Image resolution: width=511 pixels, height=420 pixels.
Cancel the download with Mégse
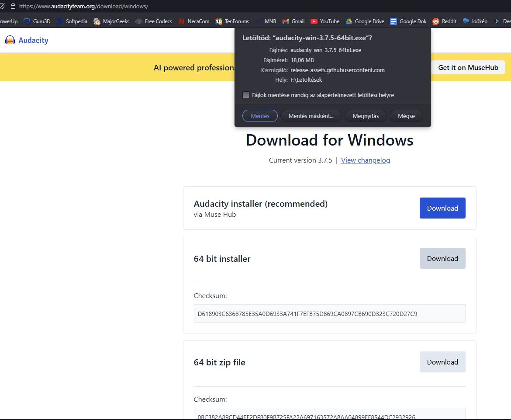406,116
